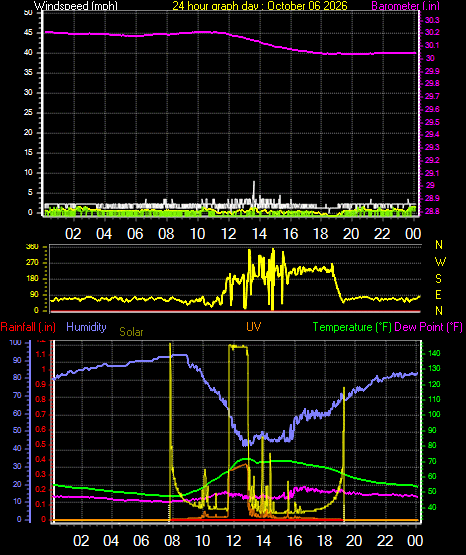Click the magenta "Barometer (.in)" label
The height and width of the screenshot is (555, 466).
click(x=405, y=6)
